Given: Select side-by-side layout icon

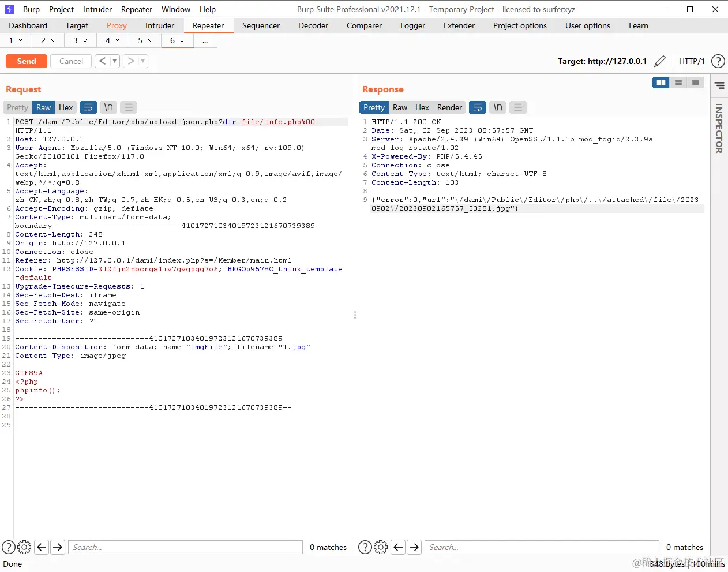Looking at the screenshot, I should click(x=661, y=83).
